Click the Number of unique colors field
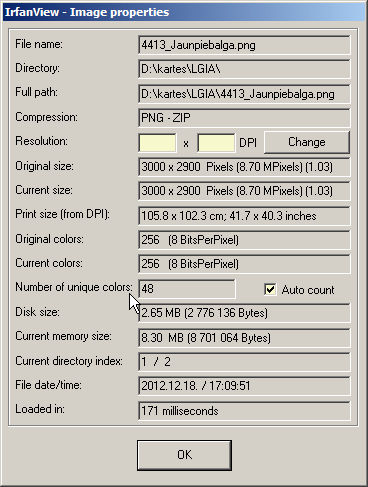 187,289
